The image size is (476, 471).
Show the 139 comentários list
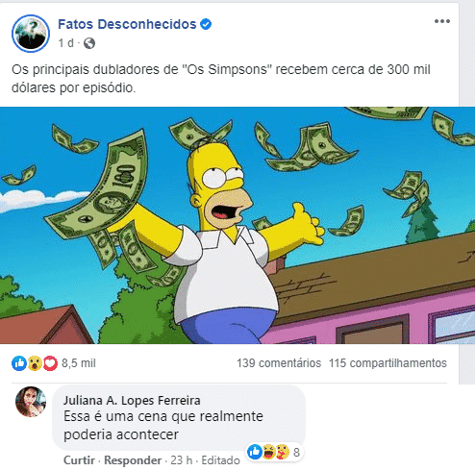point(279,363)
